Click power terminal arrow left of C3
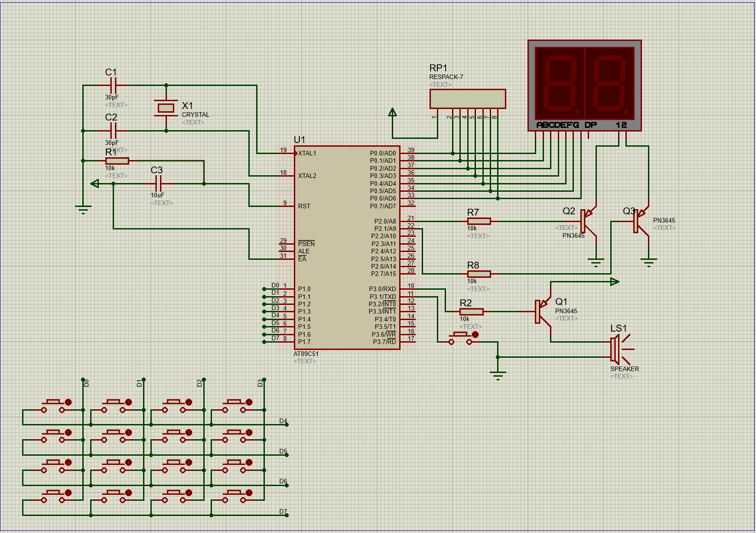 95,184
